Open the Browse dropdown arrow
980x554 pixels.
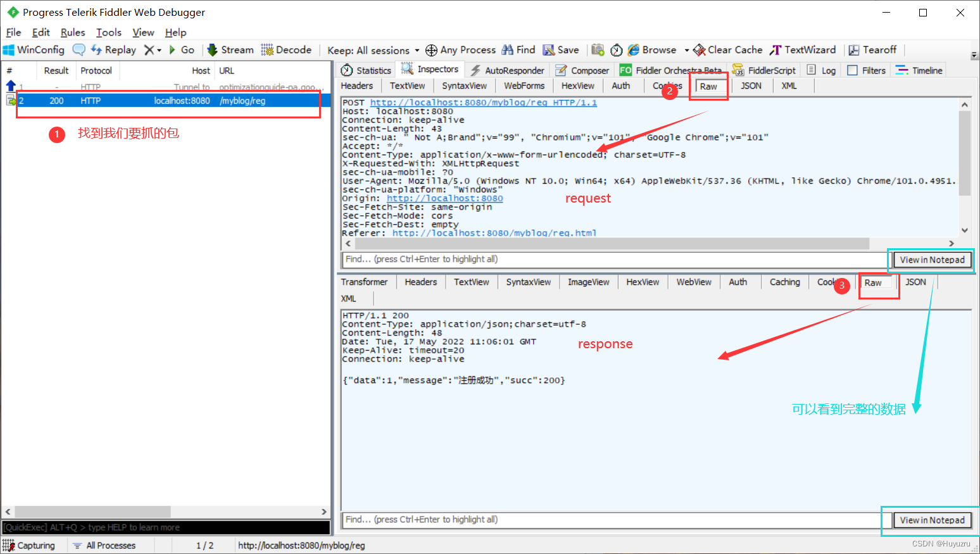[686, 50]
